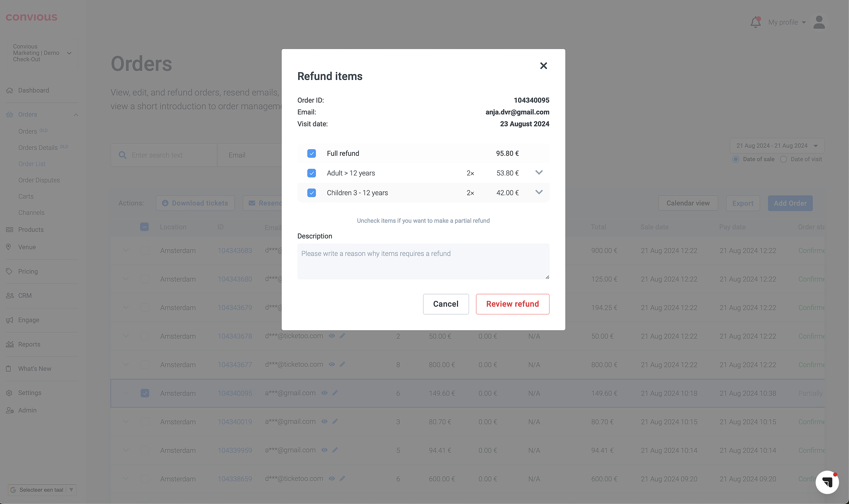The height and width of the screenshot is (504, 849).
Task: Click pencil edit icon for order 104340019
Action: click(x=335, y=421)
